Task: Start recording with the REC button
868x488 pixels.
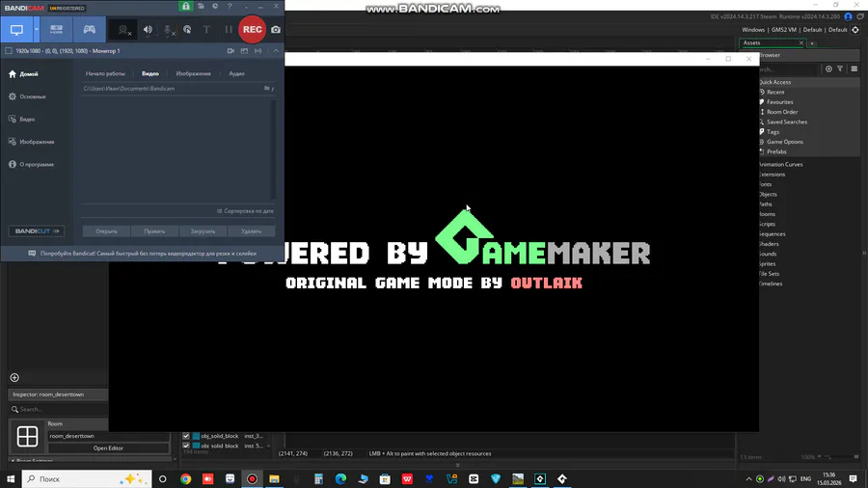Action: (252, 30)
